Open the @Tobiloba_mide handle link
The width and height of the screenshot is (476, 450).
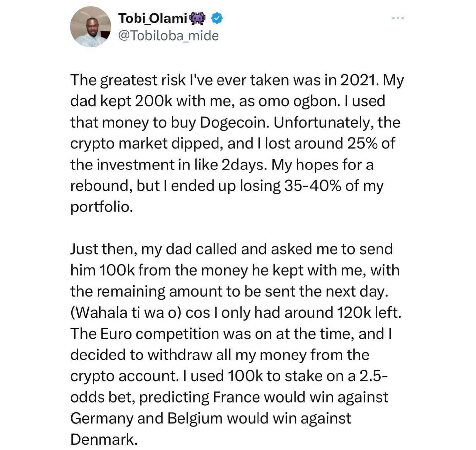coord(168,36)
